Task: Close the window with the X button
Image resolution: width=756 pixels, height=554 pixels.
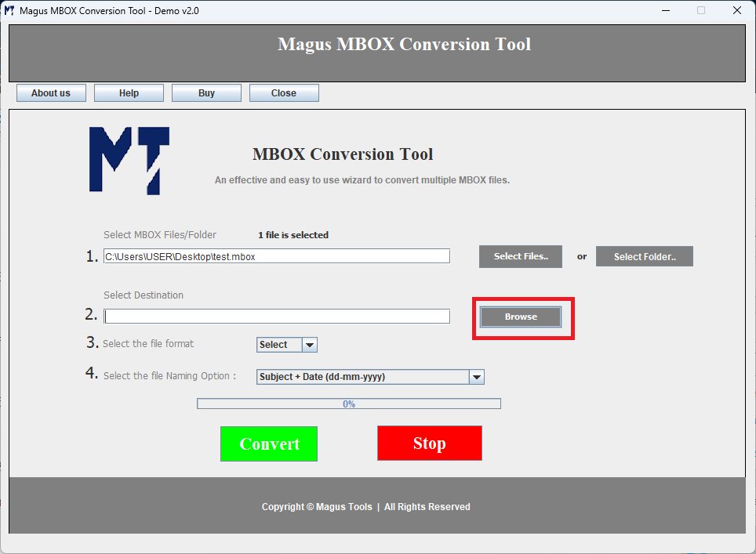Action: [737, 11]
